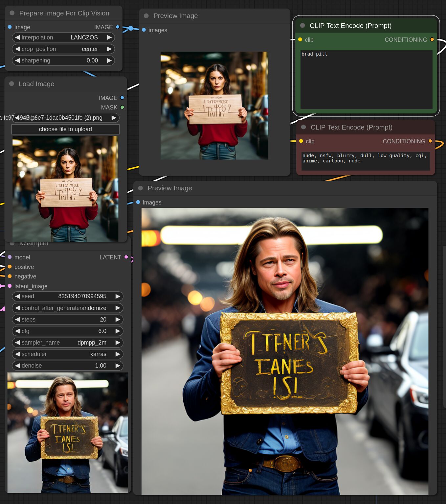Collapse the Prepare Image For Clip Vision node
This screenshot has height=504, width=446.
[x=12, y=13]
